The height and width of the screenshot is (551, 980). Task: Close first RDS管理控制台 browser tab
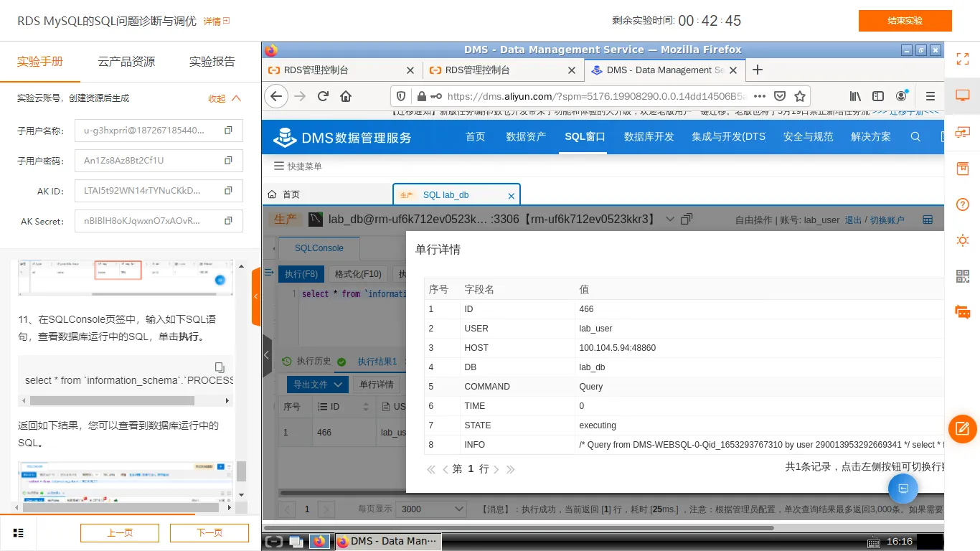coord(410,70)
